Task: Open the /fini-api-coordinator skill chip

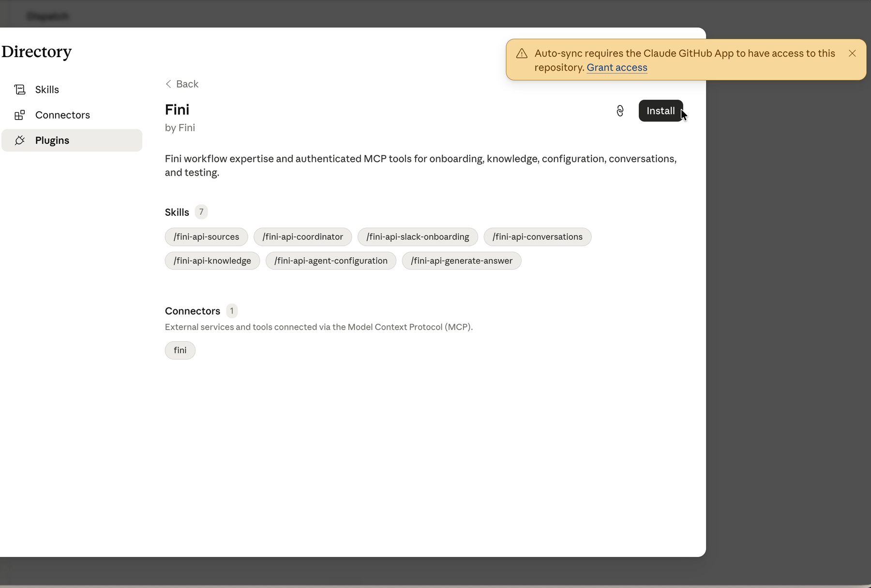Action: (x=302, y=237)
